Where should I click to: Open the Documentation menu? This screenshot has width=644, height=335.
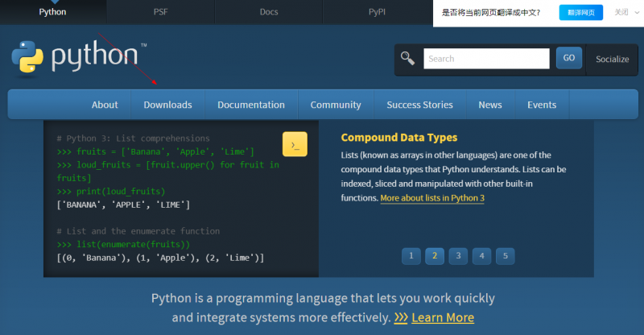click(251, 105)
